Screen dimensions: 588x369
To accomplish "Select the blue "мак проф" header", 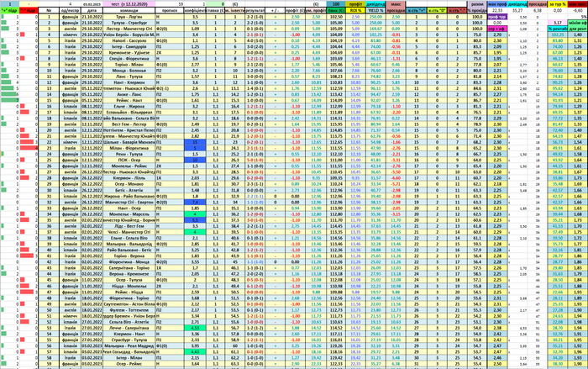I will 497,4.
